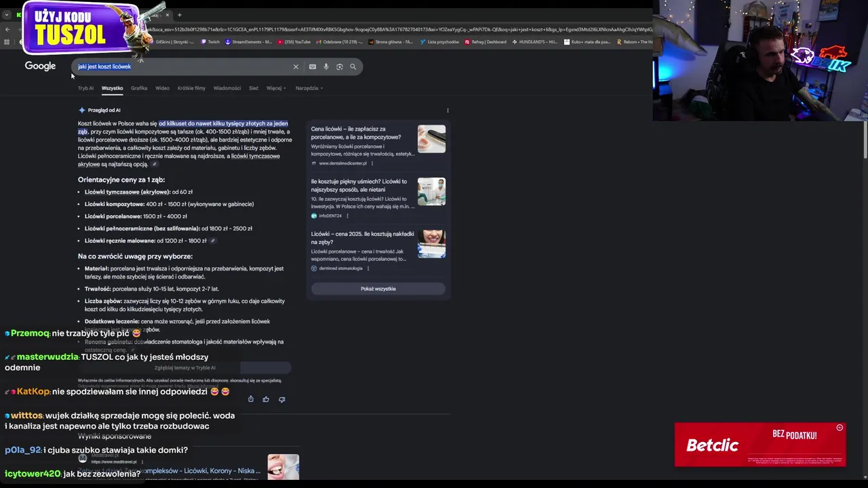Image resolution: width=868 pixels, height=488 pixels.
Task: Close the Betclic ad overlay
Action: [x=840, y=428]
